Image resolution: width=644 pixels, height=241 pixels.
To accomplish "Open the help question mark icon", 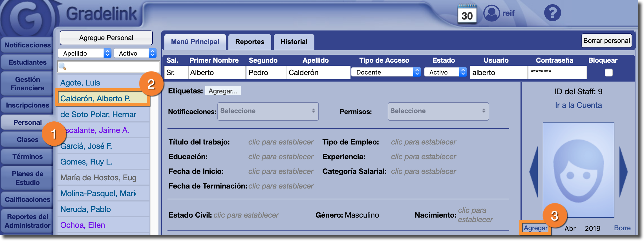I will [x=552, y=13].
